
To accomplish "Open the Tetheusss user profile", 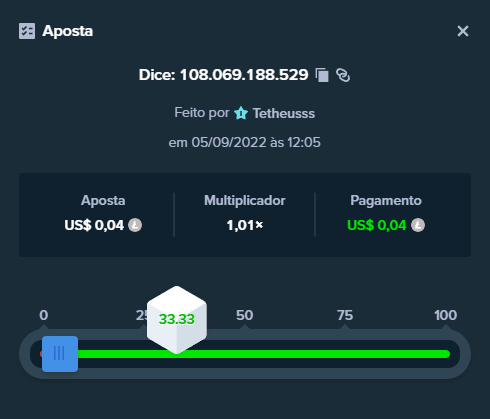I will [284, 113].
